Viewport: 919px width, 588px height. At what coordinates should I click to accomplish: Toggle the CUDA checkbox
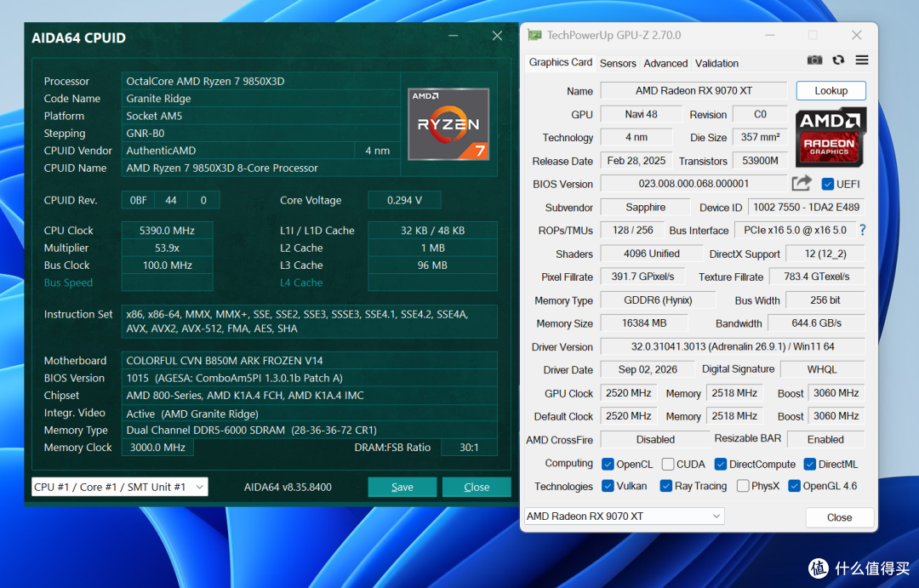click(668, 465)
